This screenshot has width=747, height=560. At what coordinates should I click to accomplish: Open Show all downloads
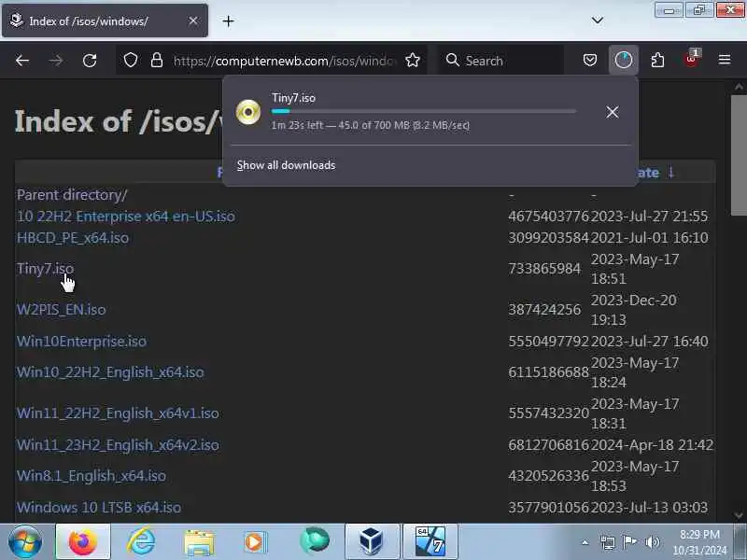point(286,165)
